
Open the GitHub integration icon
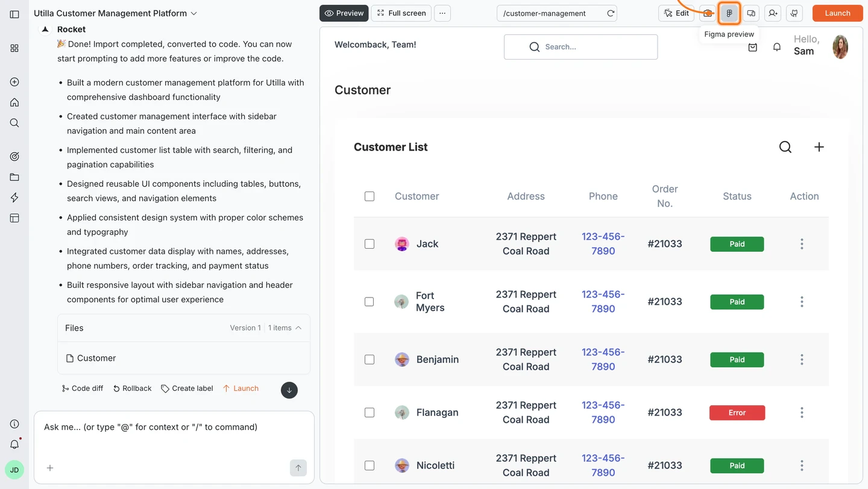click(x=794, y=13)
